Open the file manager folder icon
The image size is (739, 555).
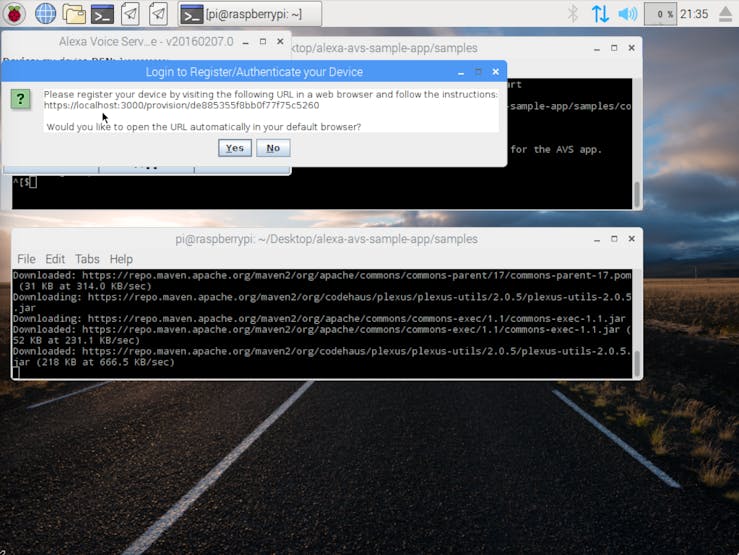tap(74, 14)
